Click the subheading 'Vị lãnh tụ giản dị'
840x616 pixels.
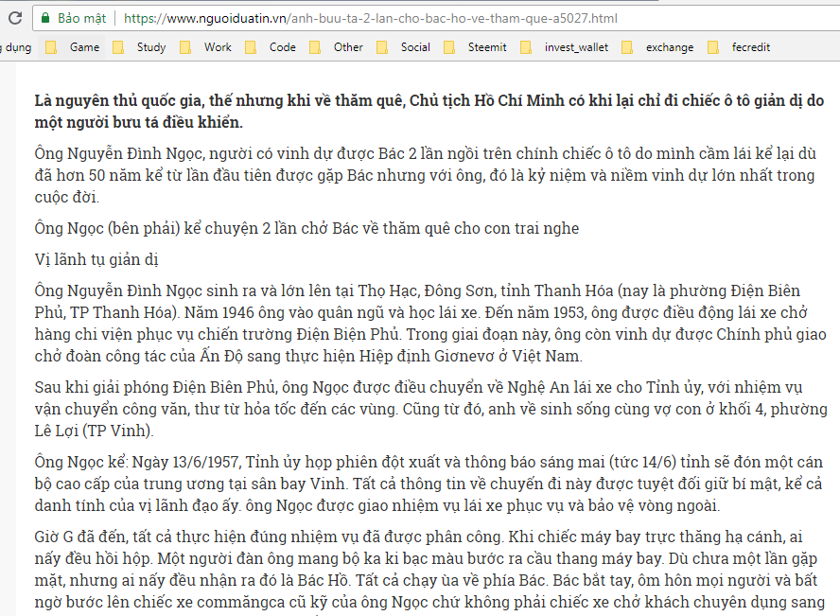tap(96, 259)
